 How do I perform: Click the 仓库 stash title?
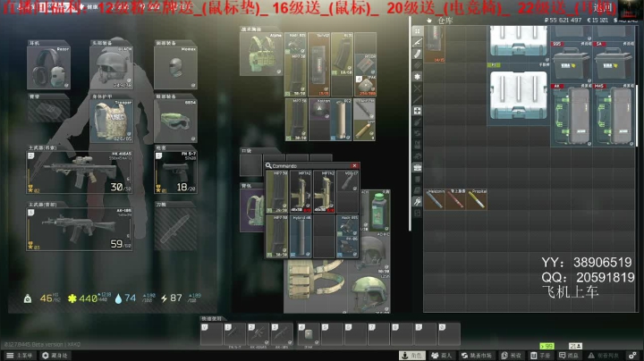tap(445, 20)
